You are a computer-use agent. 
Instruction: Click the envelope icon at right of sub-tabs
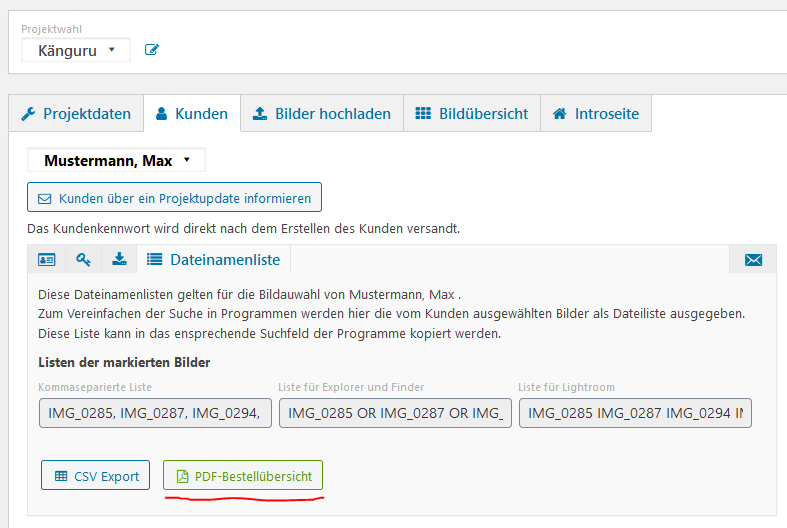753,260
